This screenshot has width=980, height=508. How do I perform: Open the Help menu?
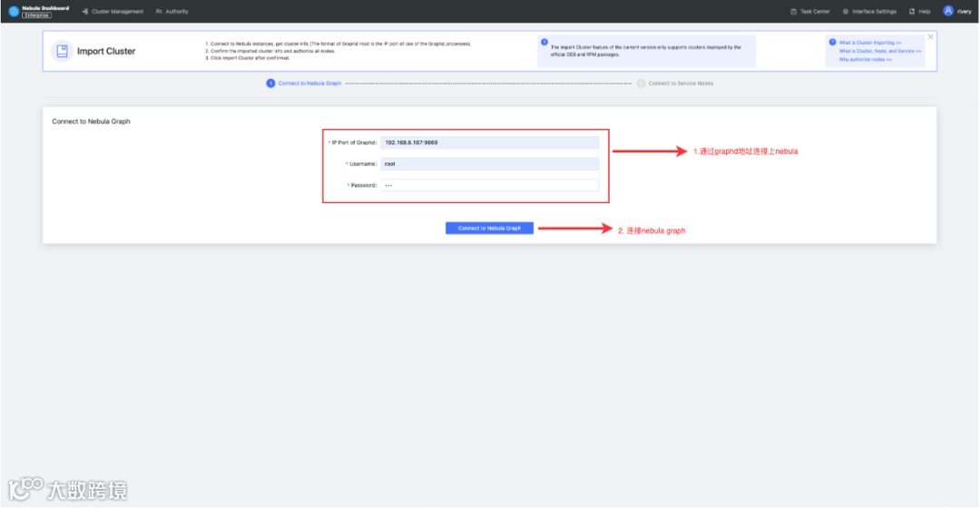click(919, 11)
